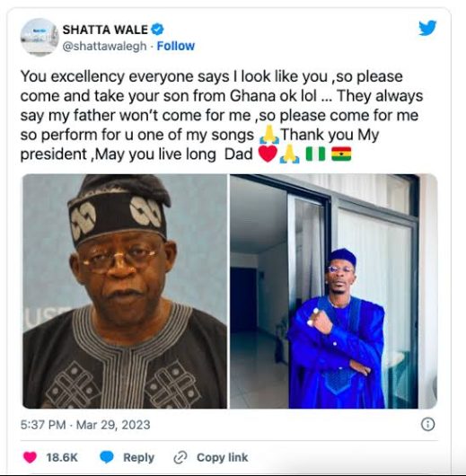Image resolution: width=466 pixels, height=476 pixels.
Task: Click the 18.6K likes count
Action: point(62,457)
